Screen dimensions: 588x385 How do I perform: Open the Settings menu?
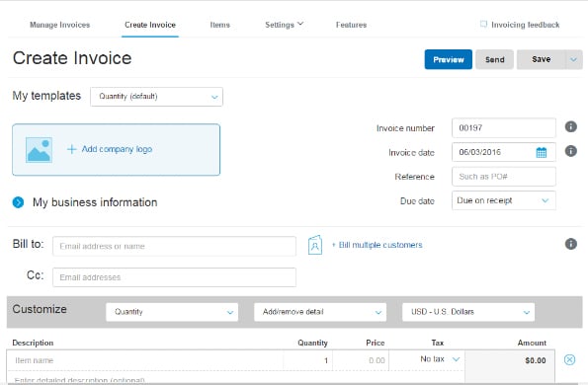click(284, 25)
